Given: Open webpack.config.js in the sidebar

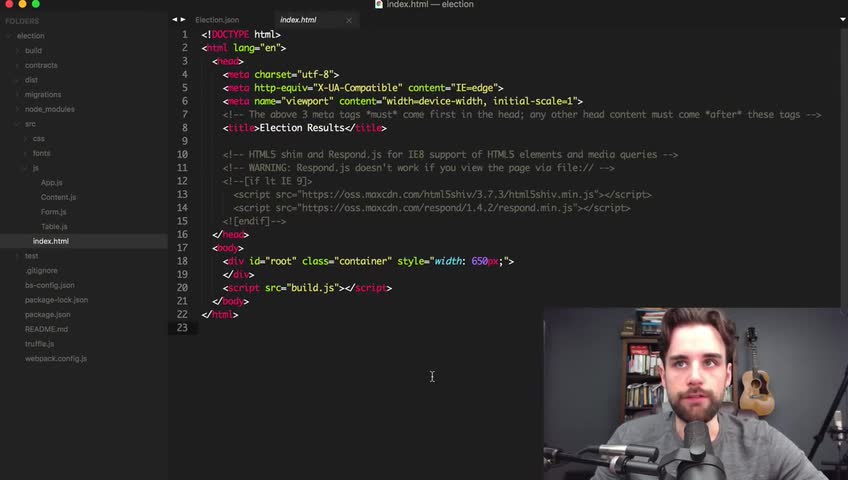Looking at the screenshot, I should (x=56, y=358).
